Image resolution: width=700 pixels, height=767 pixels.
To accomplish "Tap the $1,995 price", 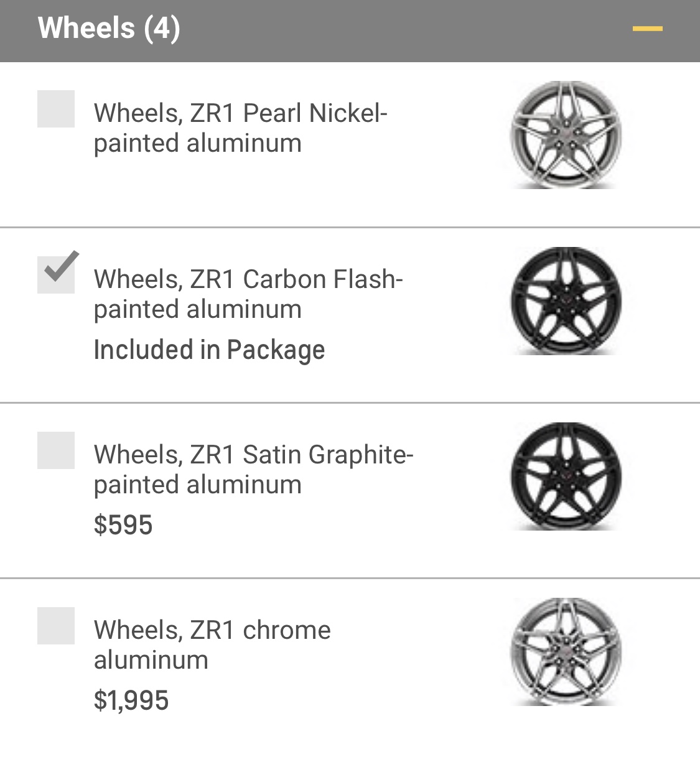I will [131, 700].
